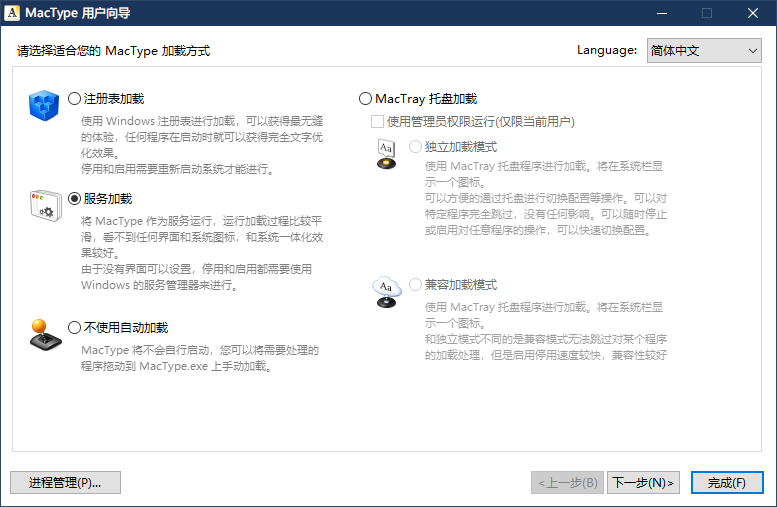Click the joystick manual loading icon
This screenshot has height=507, width=777.
[46, 335]
